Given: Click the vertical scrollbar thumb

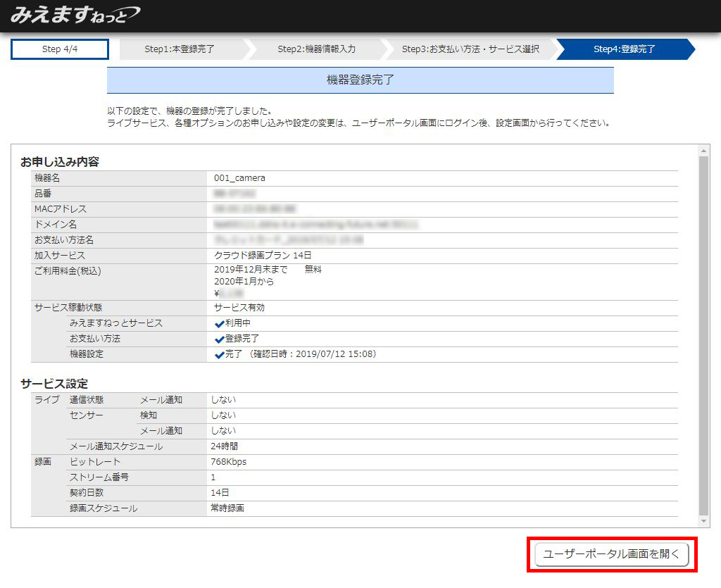Looking at the screenshot, I should 703,334.
